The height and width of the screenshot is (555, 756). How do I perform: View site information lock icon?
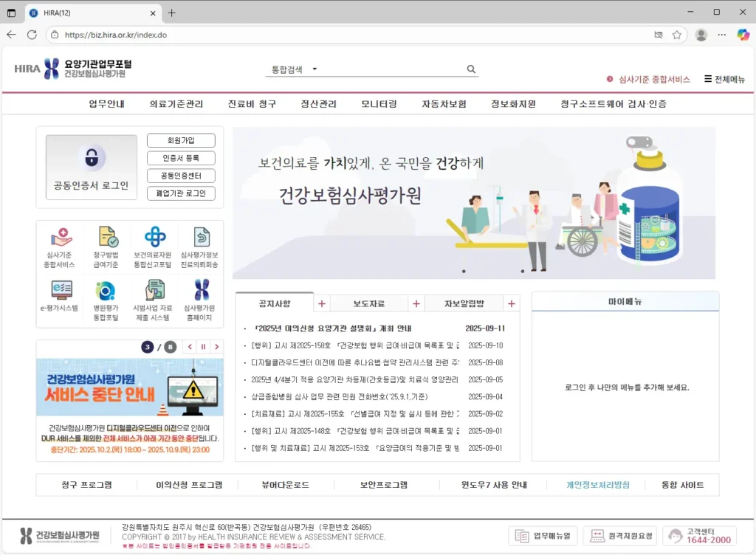click(x=55, y=35)
